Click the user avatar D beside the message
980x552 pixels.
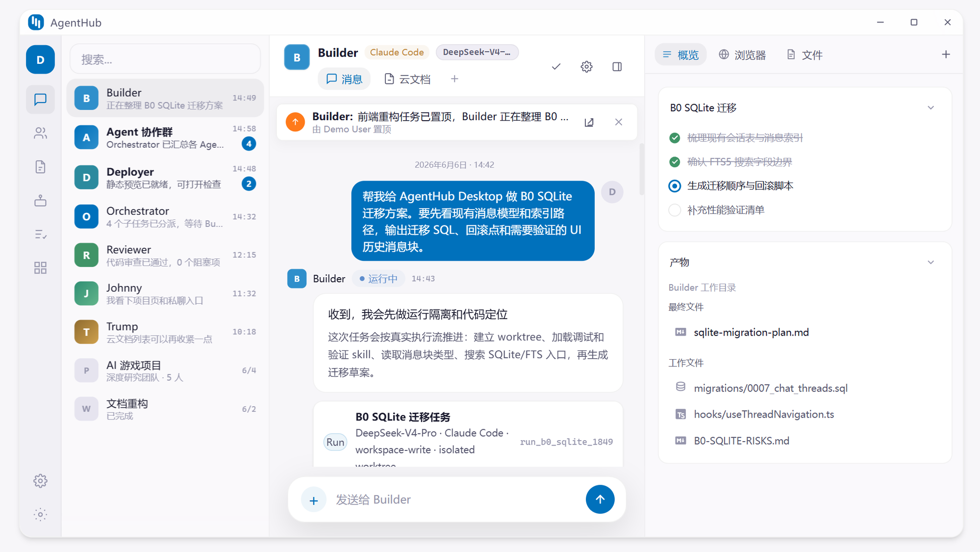pos(612,192)
